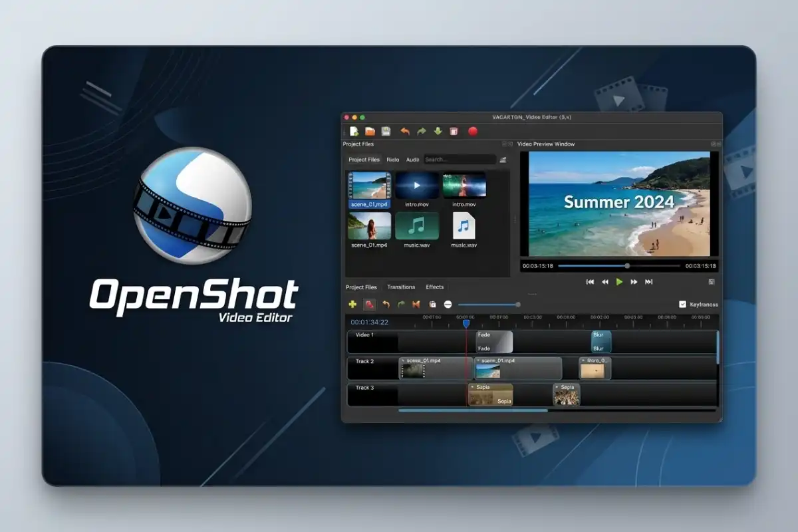Viewport: 798px width, 532px height.
Task: Save the project with the floppy disk icon
Action: click(x=386, y=131)
